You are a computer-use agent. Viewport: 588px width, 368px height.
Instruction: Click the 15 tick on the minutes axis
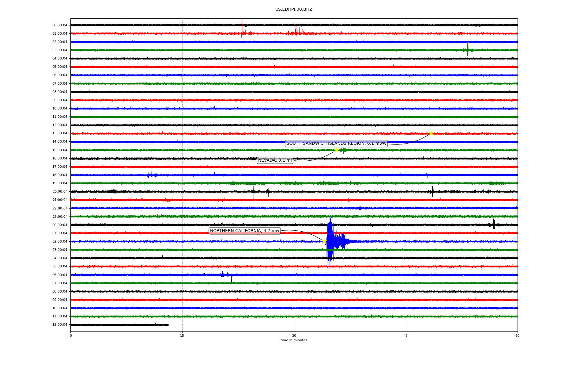click(x=182, y=335)
